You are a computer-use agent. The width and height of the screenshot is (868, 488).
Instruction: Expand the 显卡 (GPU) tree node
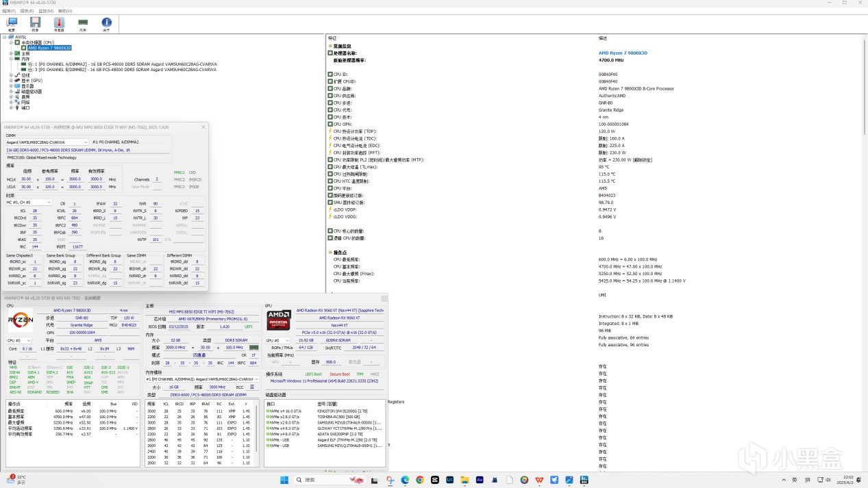point(11,81)
